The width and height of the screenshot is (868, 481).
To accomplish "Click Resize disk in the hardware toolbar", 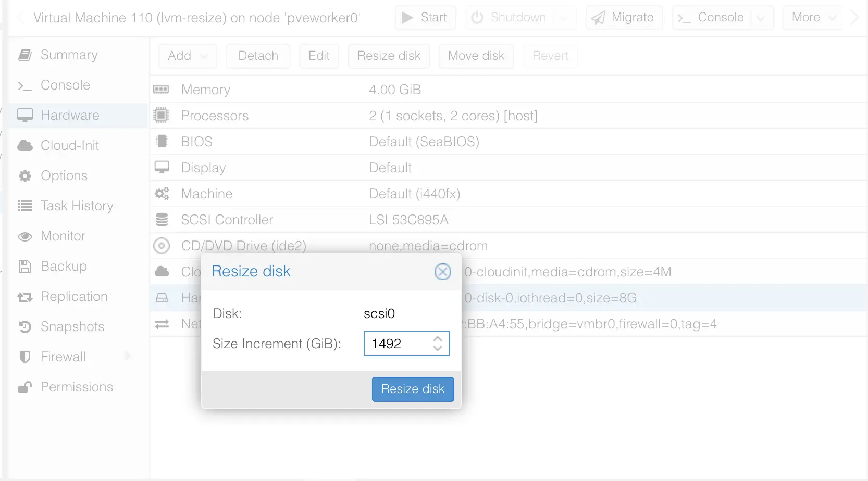I will tap(389, 56).
